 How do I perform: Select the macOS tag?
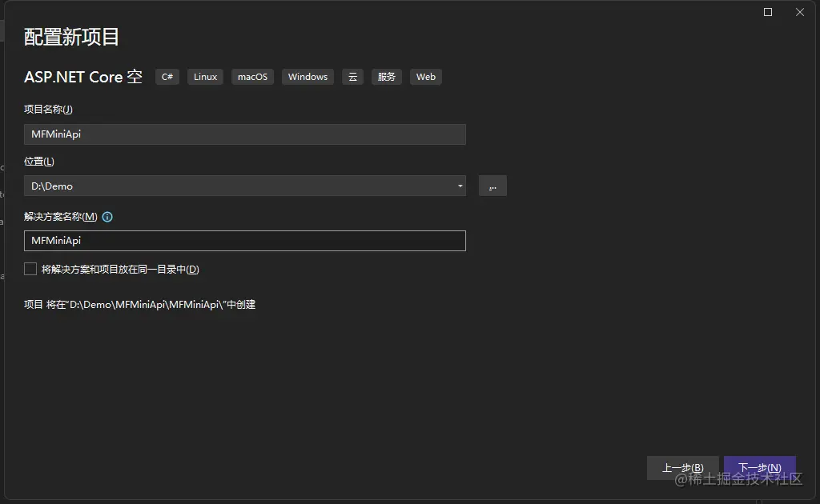pyautogui.click(x=252, y=77)
